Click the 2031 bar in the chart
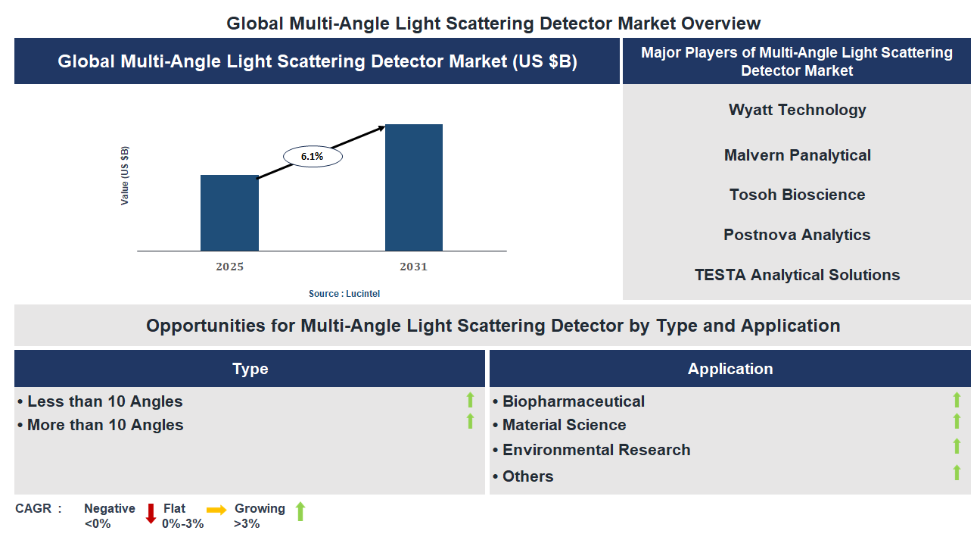Viewport: 980px width, 540px height. (414, 186)
